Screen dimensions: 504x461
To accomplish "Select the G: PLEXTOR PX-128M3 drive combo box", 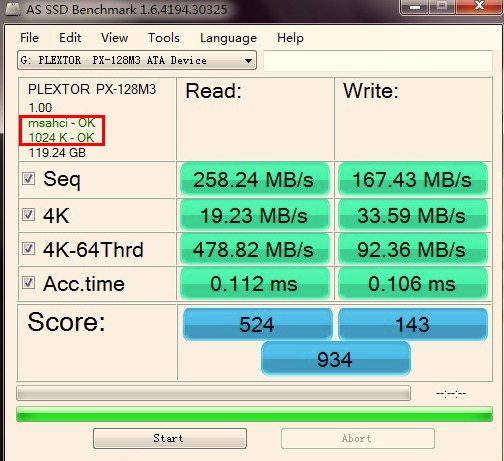I will tap(137, 60).
